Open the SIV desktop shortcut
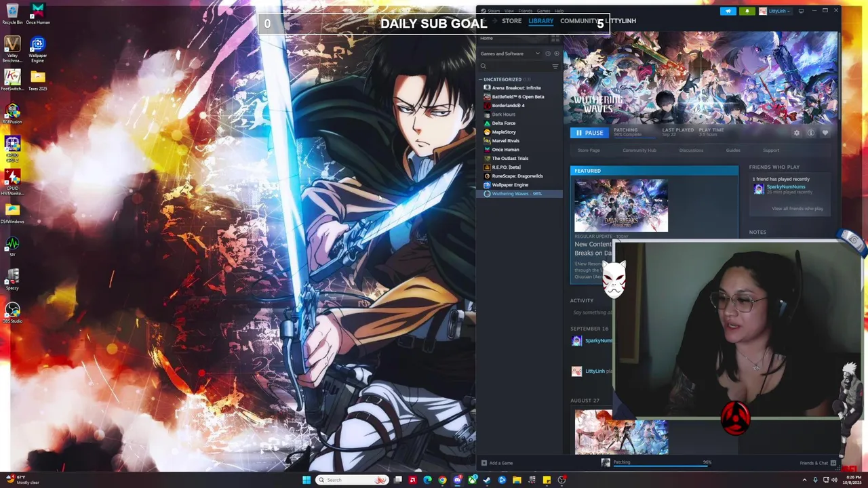 coord(12,246)
